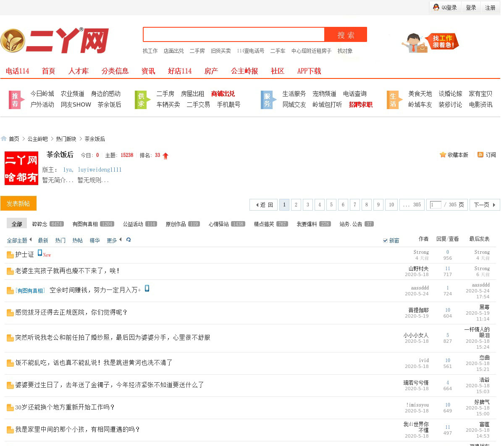504x446 pixels.
Task: Click the star icon to favorite forum
Action: tap(443, 155)
